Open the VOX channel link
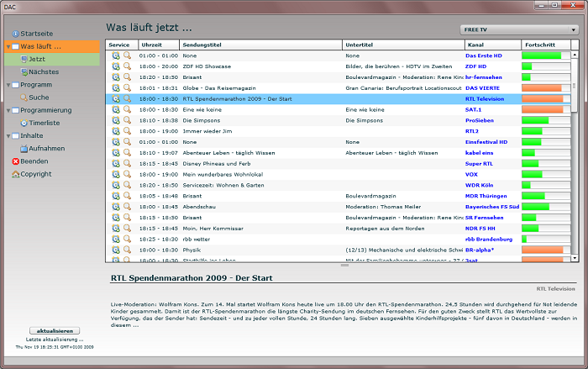The width and height of the screenshot is (588, 369). click(471, 175)
